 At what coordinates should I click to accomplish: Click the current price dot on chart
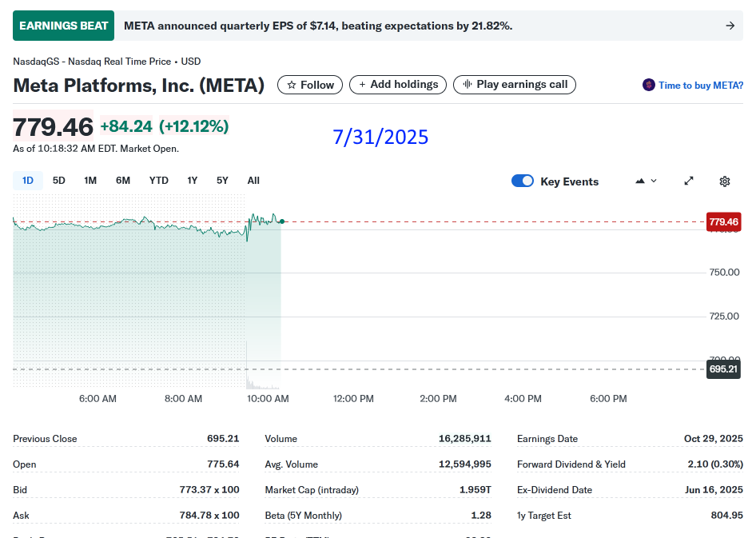click(282, 221)
